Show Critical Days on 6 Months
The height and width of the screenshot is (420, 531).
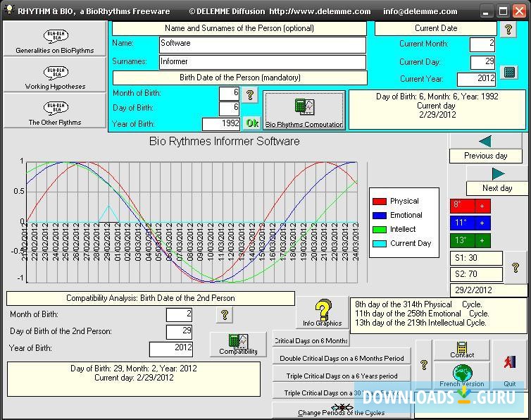click(x=311, y=340)
